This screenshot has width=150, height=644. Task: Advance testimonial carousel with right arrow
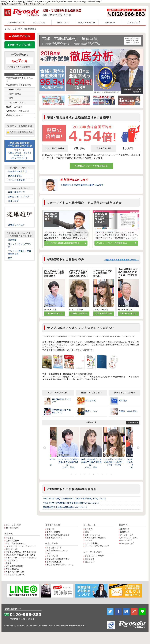click(x=138, y=448)
